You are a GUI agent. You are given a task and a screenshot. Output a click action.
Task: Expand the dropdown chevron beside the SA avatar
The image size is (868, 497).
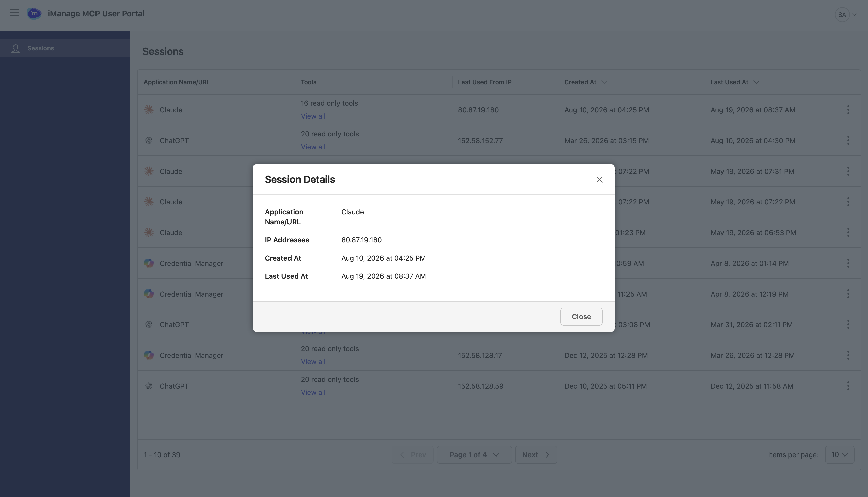pos(854,15)
